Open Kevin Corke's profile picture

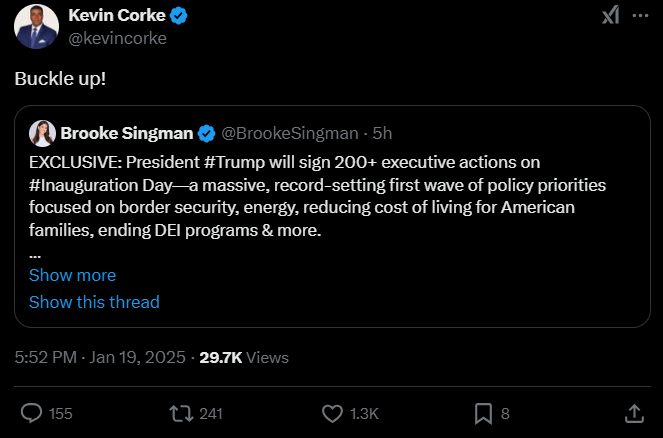click(x=36, y=26)
